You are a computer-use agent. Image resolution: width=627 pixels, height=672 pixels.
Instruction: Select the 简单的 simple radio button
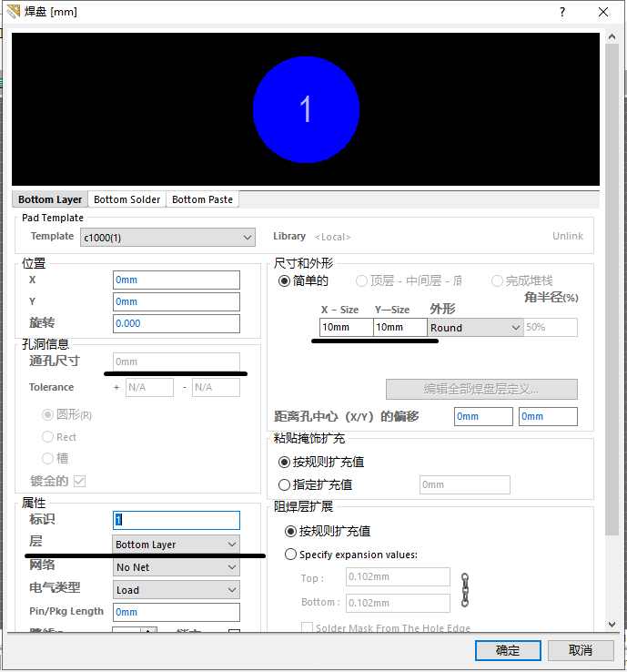[303, 281]
